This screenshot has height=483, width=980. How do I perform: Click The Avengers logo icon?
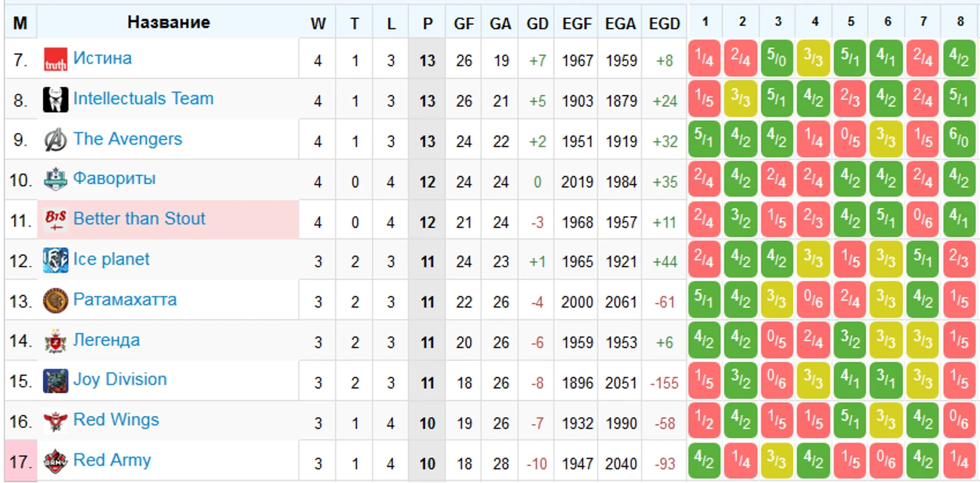56,140
